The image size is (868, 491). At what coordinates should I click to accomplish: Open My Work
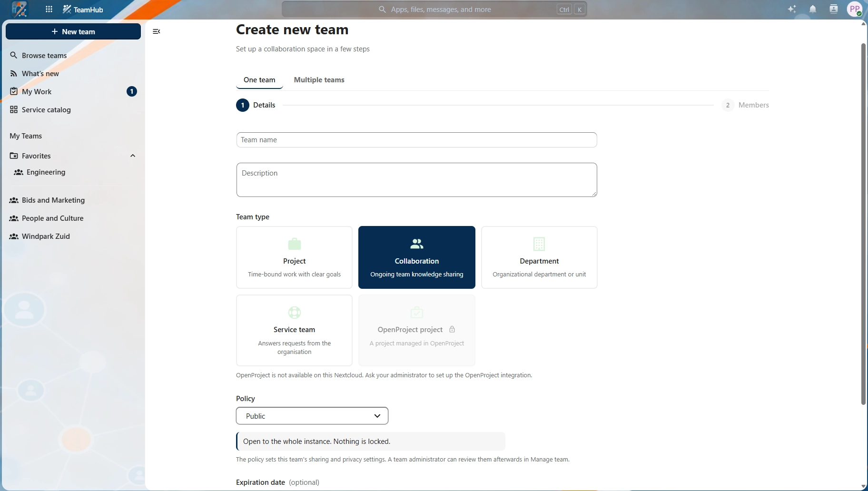click(73, 91)
